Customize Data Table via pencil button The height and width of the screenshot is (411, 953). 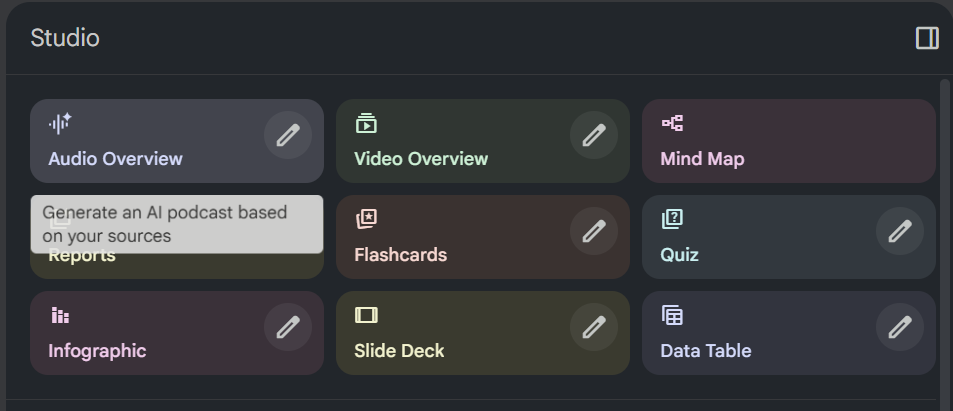coord(900,327)
